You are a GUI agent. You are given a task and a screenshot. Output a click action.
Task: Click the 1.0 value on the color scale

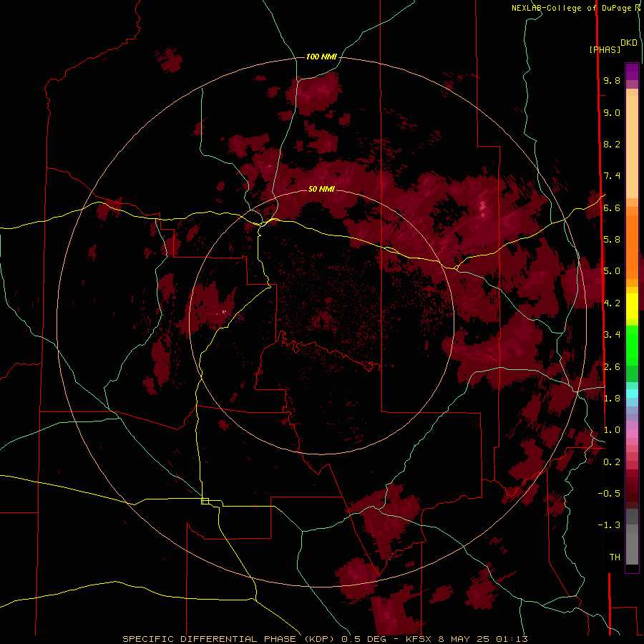[612, 430]
